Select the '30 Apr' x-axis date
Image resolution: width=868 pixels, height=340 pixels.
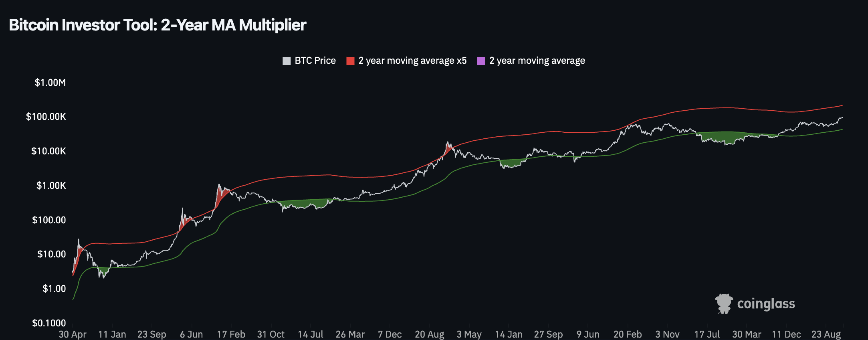pos(73,334)
